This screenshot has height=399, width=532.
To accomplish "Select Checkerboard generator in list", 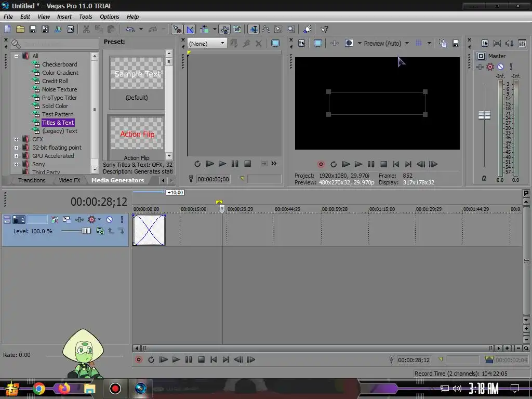I will coord(59,64).
